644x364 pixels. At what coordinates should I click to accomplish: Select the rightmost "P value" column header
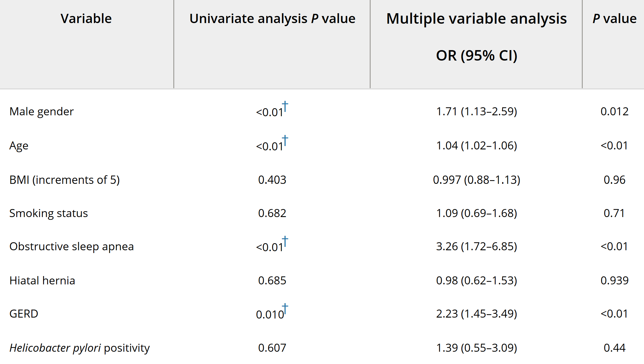click(x=614, y=19)
